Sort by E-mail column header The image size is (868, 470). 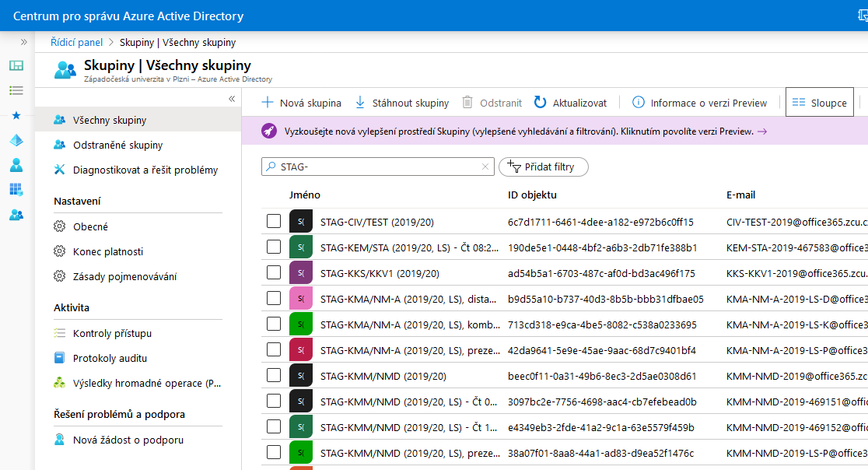[x=740, y=195]
